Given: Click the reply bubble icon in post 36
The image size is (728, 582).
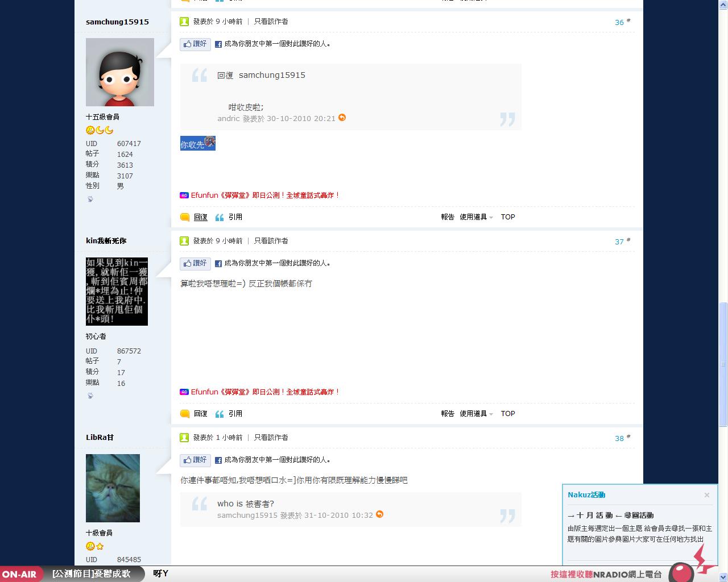Looking at the screenshot, I should (185, 217).
